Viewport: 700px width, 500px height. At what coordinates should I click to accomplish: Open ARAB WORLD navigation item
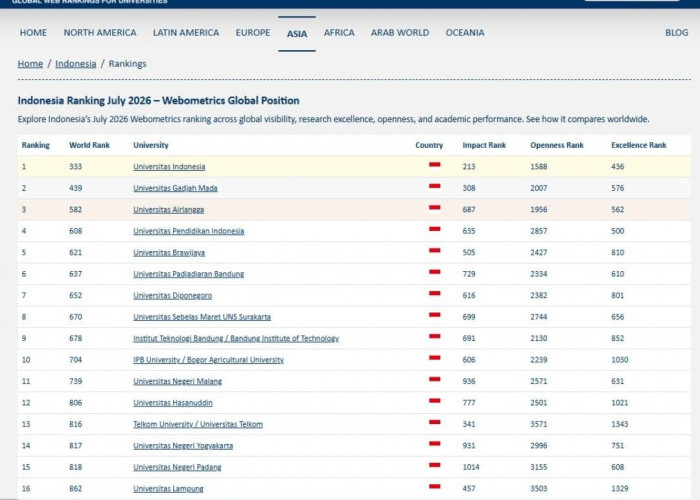[x=400, y=33]
